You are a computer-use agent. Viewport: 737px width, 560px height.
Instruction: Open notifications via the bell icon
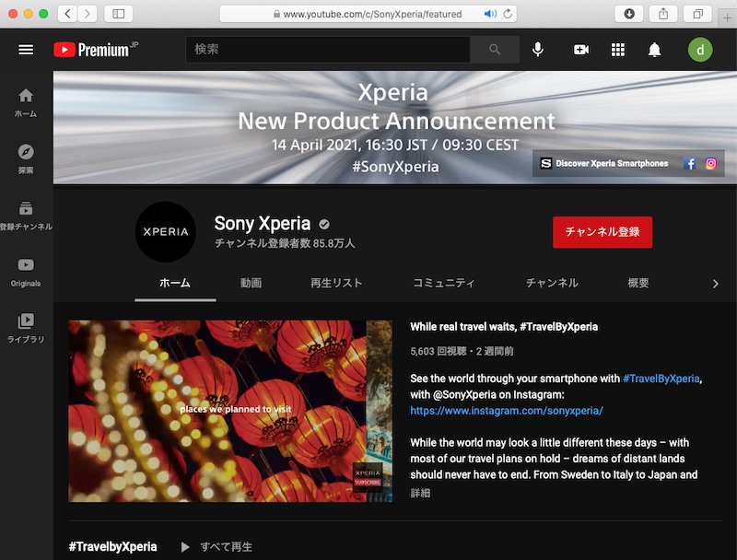pos(655,50)
